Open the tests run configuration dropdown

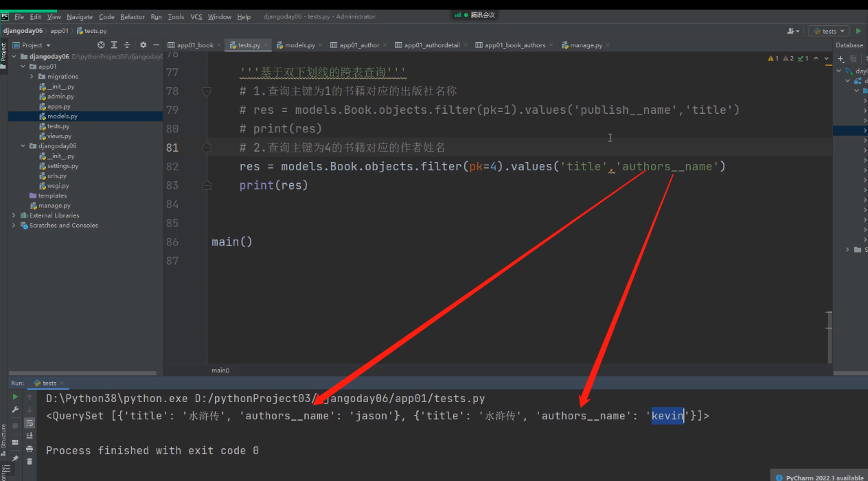[x=829, y=31]
